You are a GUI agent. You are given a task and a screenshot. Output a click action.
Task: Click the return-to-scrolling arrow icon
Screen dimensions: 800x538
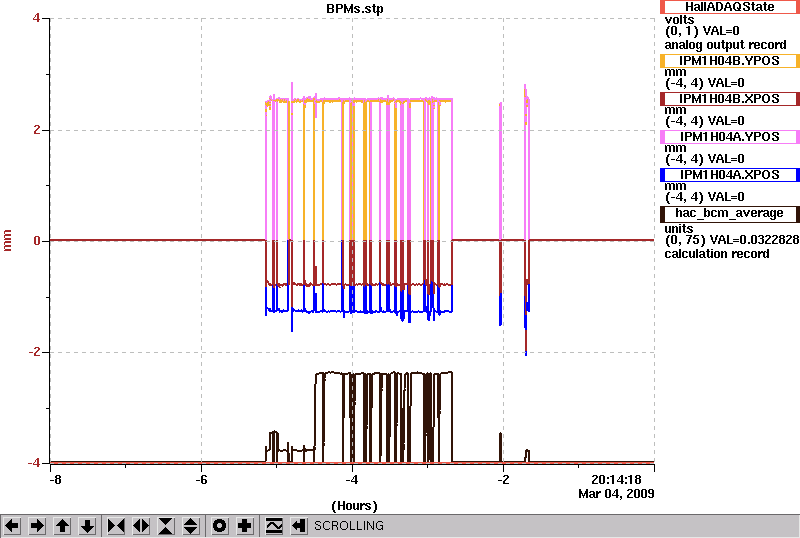pos(299,526)
